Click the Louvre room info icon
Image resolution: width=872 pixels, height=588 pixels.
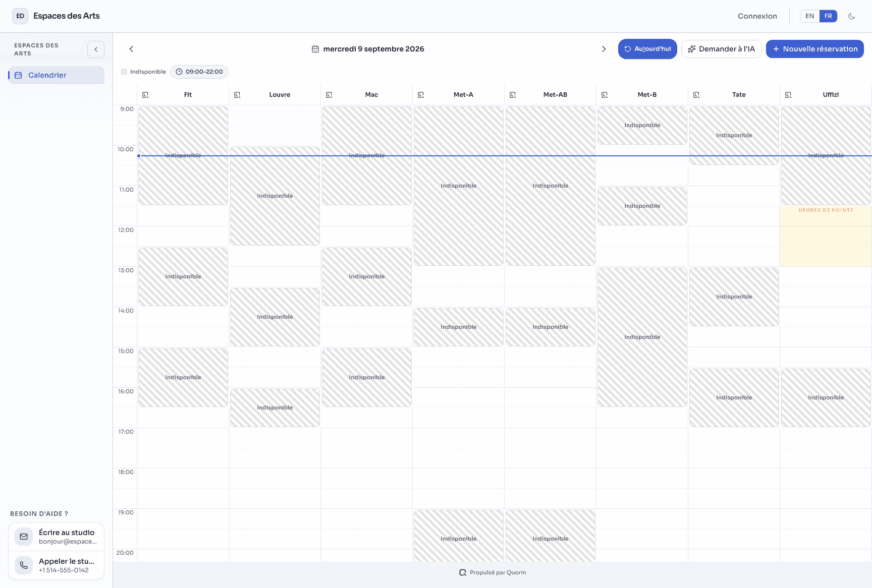click(x=237, y=95)
